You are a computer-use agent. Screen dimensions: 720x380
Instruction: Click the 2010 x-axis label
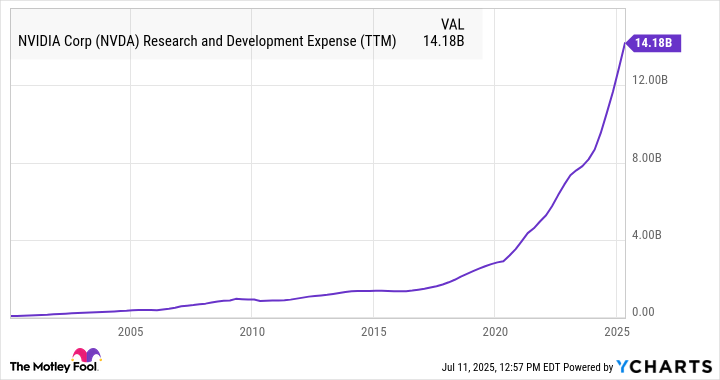point(252,332)
